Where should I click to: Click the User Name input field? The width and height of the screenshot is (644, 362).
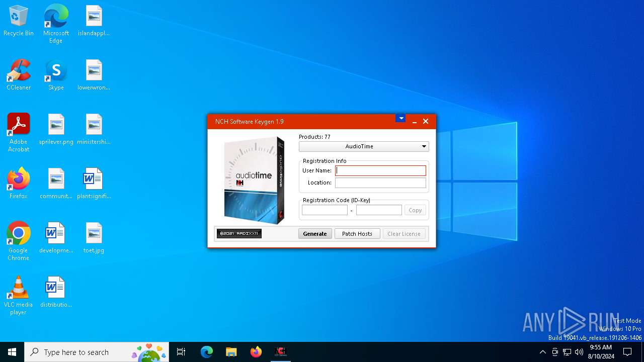click(x=380, y=170)
